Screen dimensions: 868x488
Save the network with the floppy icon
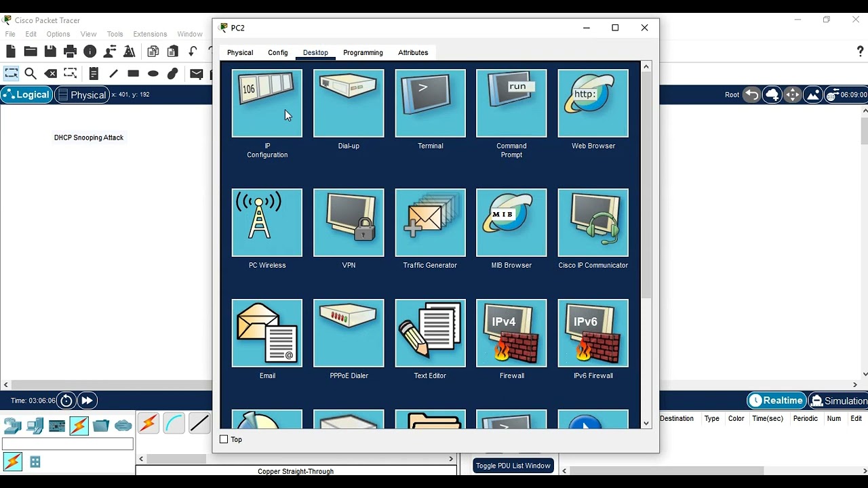[x=50, y=52]
